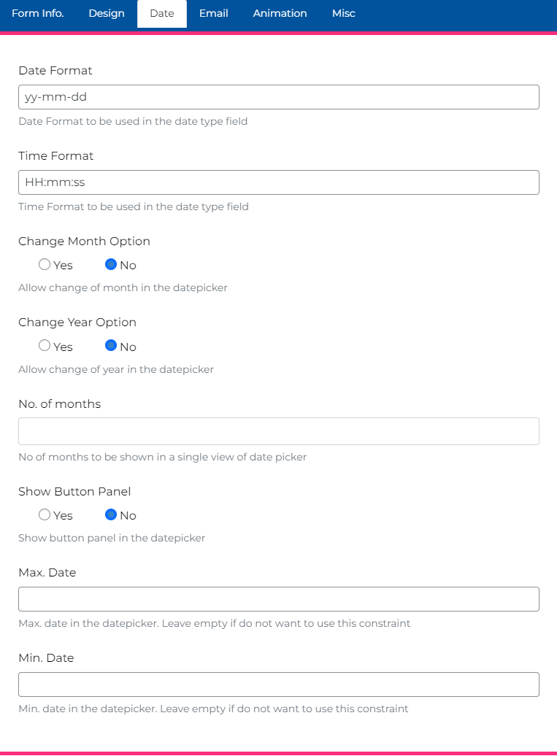
Task: Focus the No. of months input field
Action: coord(278,431)
